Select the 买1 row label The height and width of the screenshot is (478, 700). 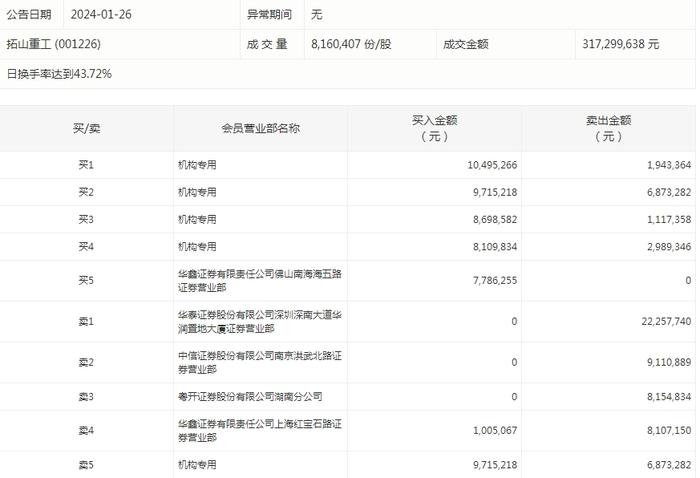[86, 165]
